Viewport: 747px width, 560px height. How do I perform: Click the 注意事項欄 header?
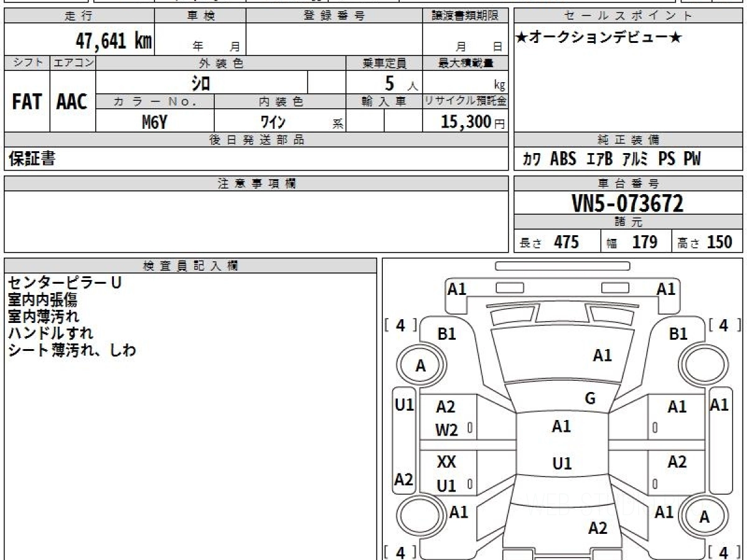click(256, 184)
